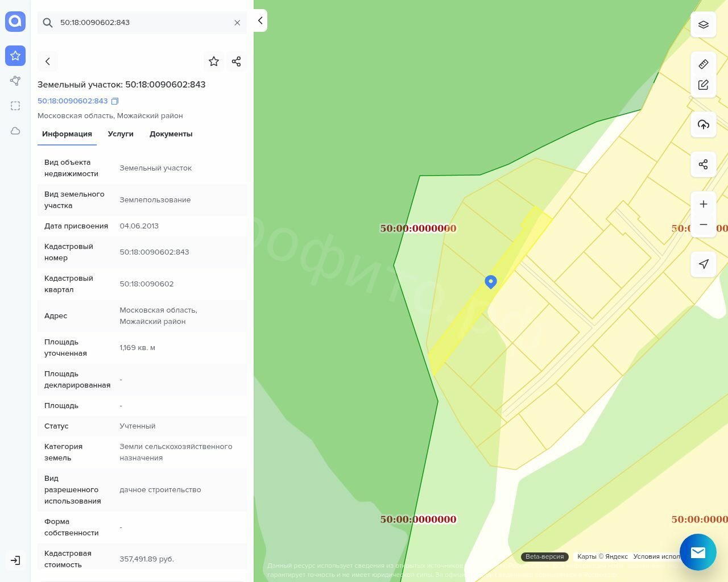
Task: Go back using the left arrow button
Action: (48, 61)
